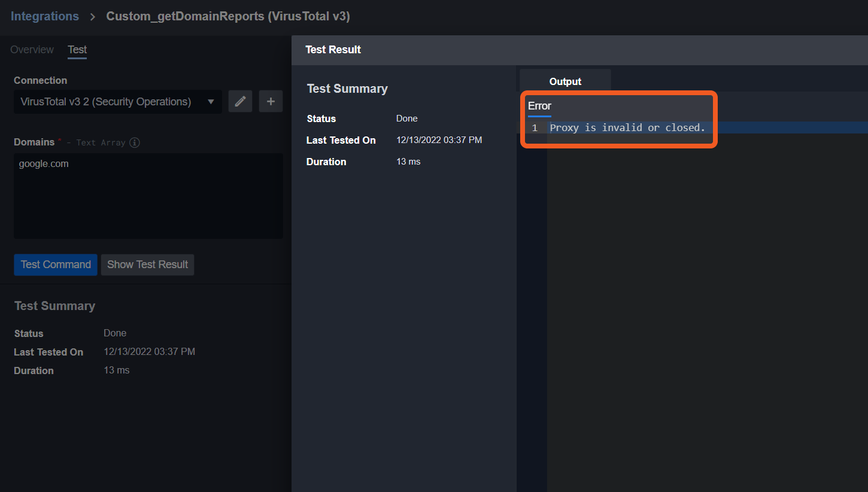The width and height of the screenshot is (868, 492).
Task: Select the 'Proxy is invalid or closed' line
Action: 627,127
